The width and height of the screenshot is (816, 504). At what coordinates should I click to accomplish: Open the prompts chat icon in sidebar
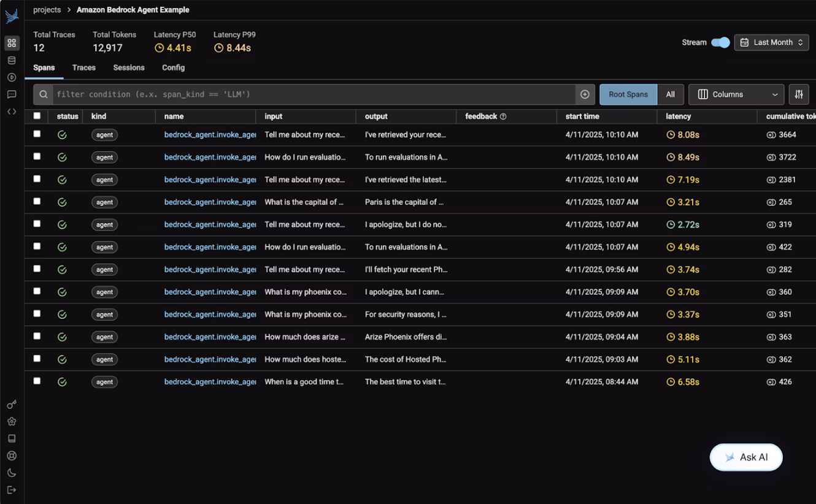point(12,94)
